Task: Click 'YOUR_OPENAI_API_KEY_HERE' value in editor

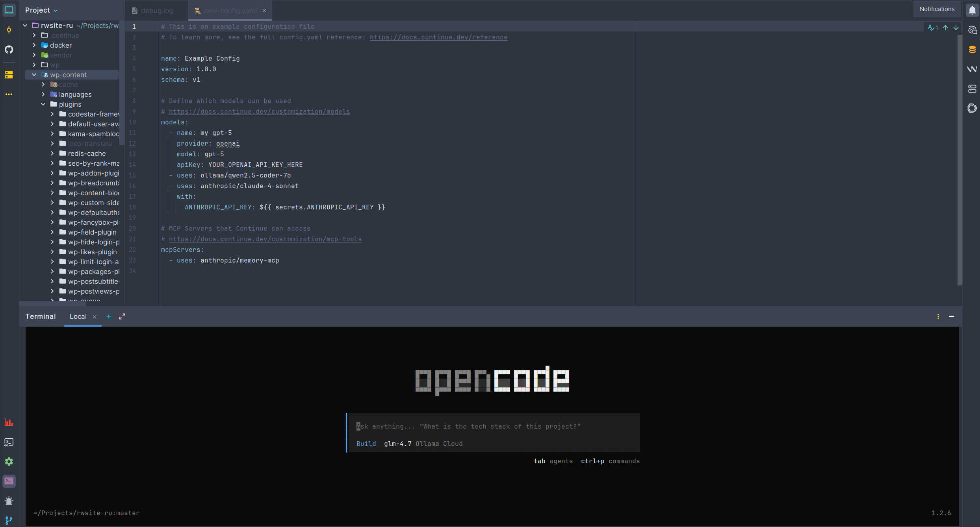Action: [255, 165]
